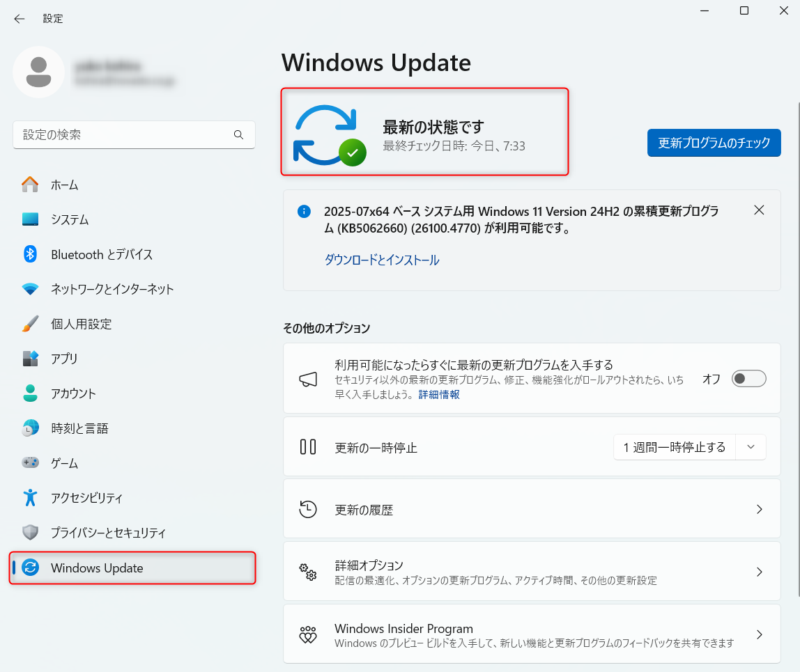
Task: Open ネットワークとインターネット settings
Action: pos(132,289)
